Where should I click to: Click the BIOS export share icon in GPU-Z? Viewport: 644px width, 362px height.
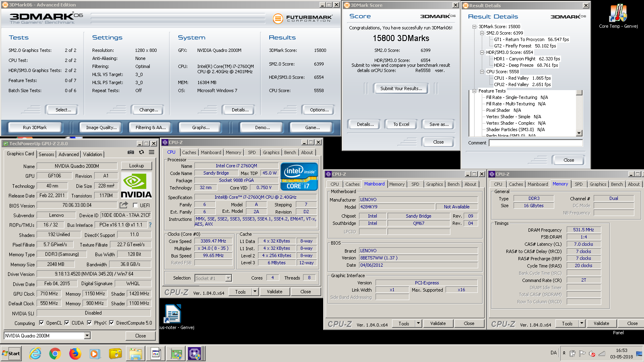tap(124, 205)
